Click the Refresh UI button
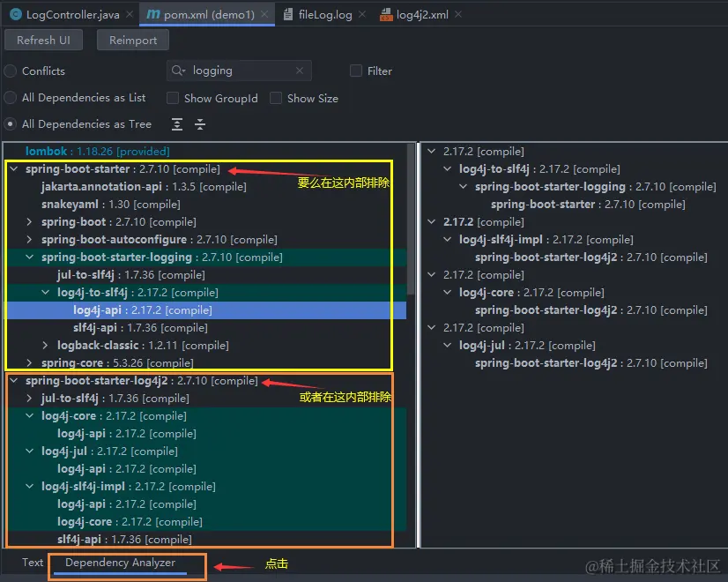The width and height of the screenshot is (728, 582). (x=44, y=41)
